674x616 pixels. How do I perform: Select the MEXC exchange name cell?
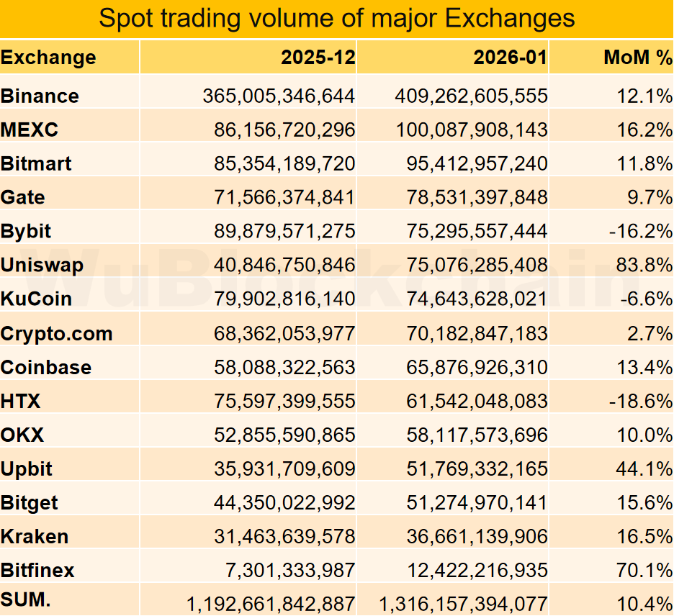click(30, 130)
